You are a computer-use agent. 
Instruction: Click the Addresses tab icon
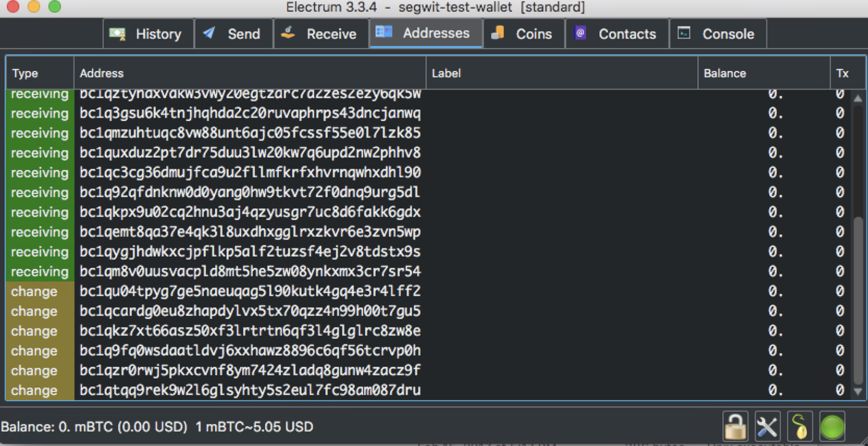[383, 32]
